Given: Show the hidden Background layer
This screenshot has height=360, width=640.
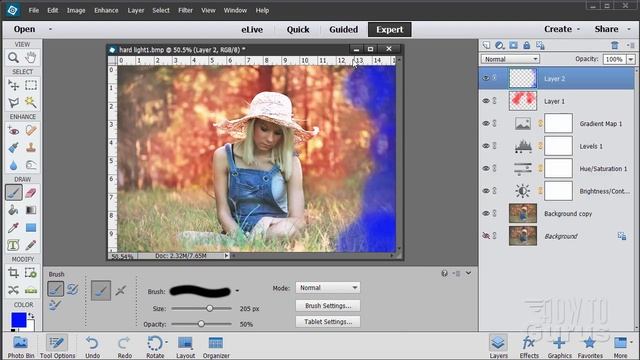Looking at the screenshot, I should click(x=486, y=236).
